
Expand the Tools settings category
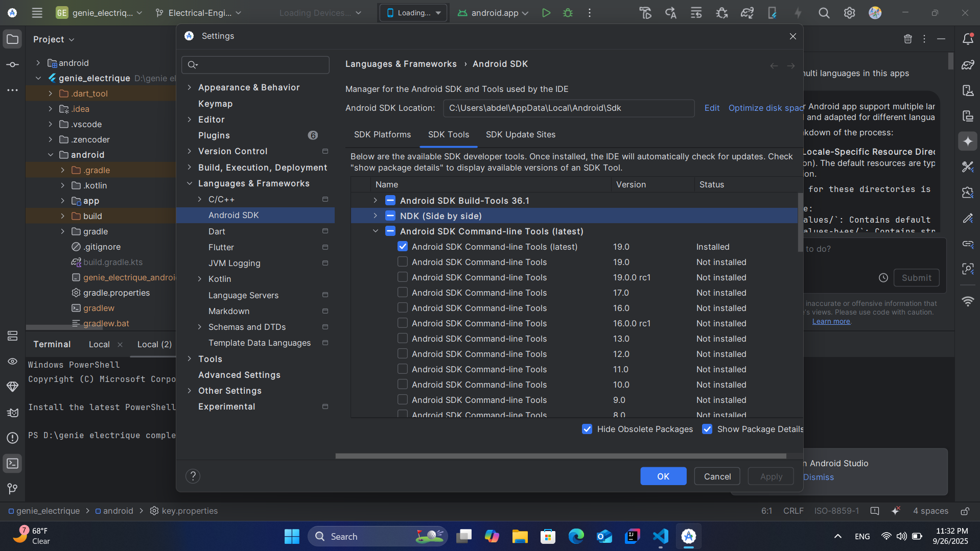(x=190, y=359)
